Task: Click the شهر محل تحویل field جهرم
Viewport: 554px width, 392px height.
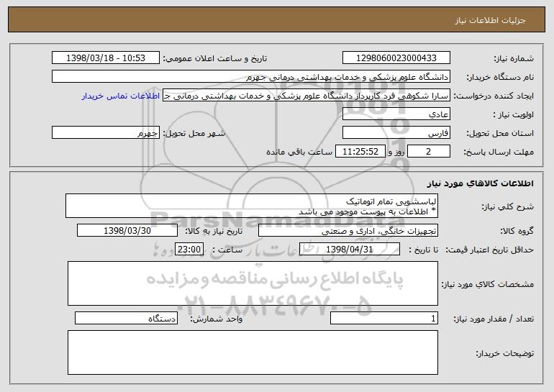Action: pos(106,133)
